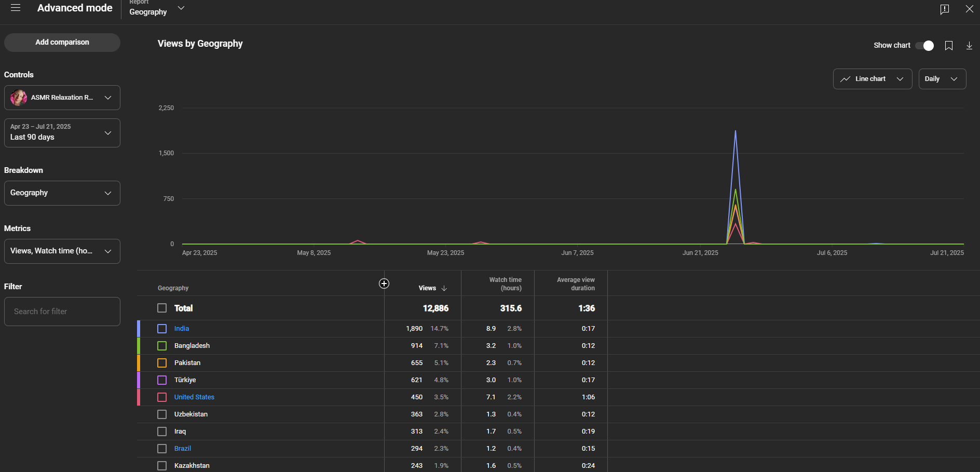Open the Metrics Views, Watch time dropdown
The width and height of the screenshot is (980, 472).
point(62,251)
